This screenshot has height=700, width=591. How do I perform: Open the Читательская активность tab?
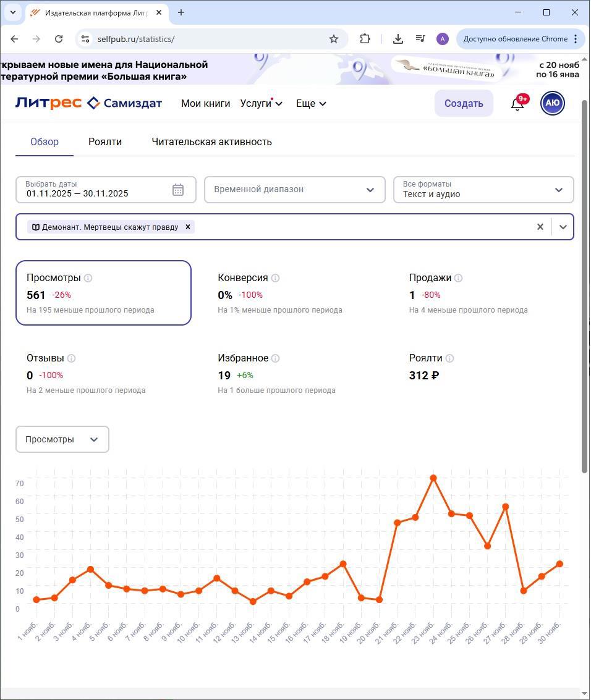click(211, 141)
